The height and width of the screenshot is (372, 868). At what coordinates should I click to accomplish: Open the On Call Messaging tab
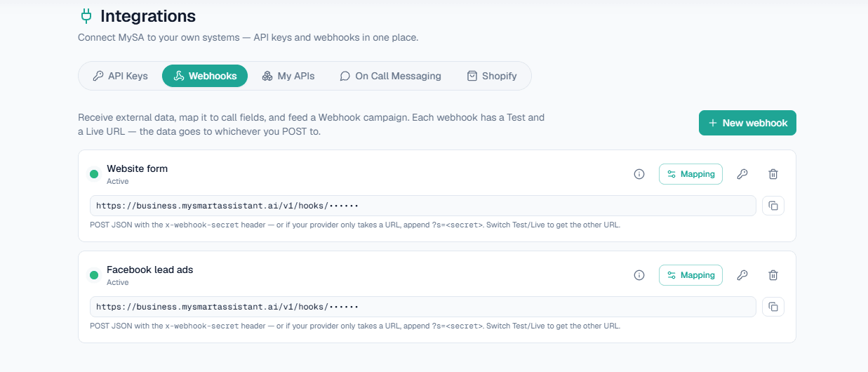(x=390, y=76)
